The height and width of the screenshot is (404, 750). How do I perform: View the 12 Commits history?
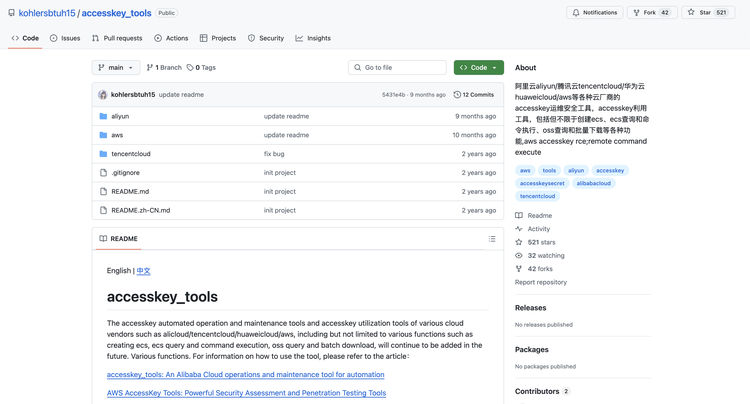[x=474, y=95]
